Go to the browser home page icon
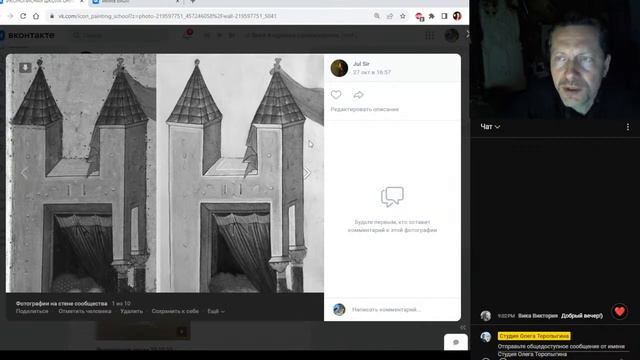This screenshot has width=640, height=360. pos(36,16)
